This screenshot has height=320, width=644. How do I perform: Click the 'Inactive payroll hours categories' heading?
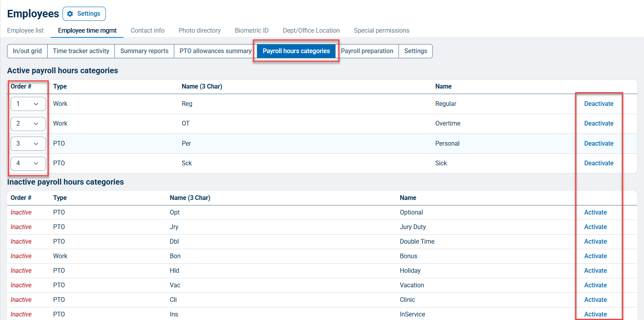pyautogui.click(x=65, y=182)
